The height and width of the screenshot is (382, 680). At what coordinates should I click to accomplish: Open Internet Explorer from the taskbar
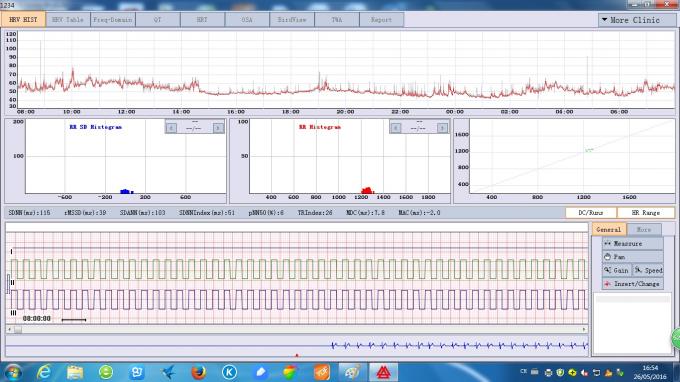pyautogui.click(x=44, y=372)
